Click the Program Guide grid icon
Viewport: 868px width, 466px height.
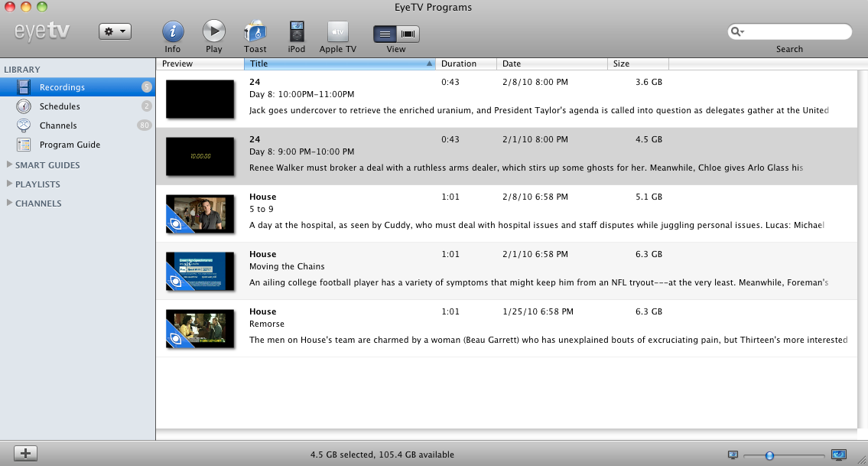coord(23,145)
